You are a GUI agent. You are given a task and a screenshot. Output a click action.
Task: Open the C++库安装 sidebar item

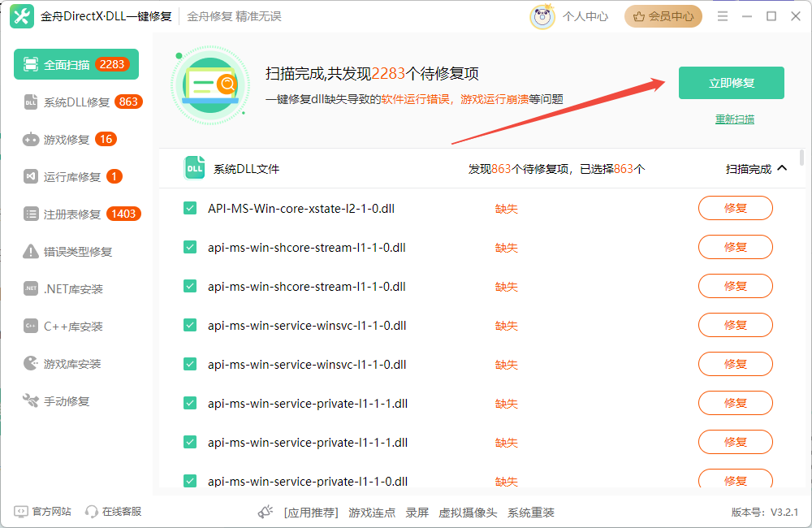point(73,327)
